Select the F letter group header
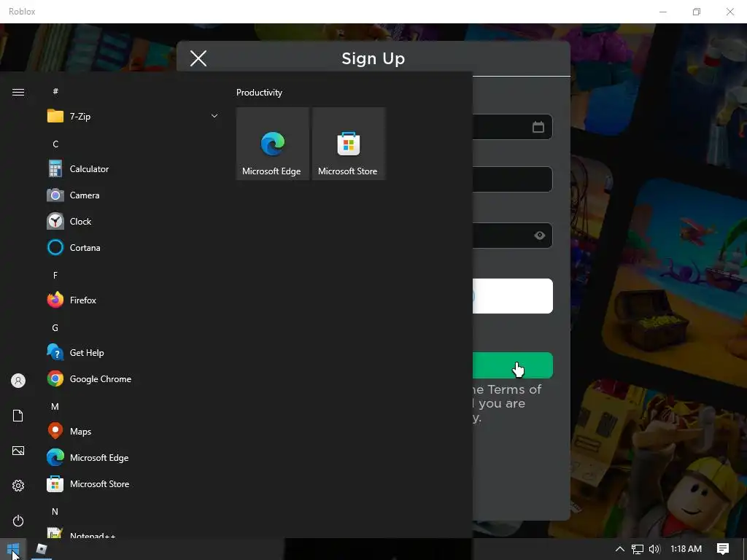747x560 pixels. [55, 275]
